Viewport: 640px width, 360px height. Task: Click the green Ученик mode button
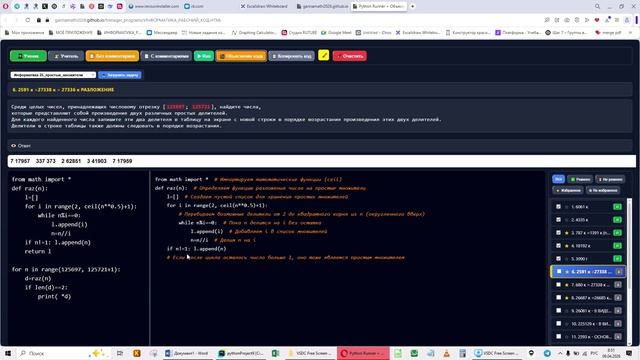click(28, 56)
